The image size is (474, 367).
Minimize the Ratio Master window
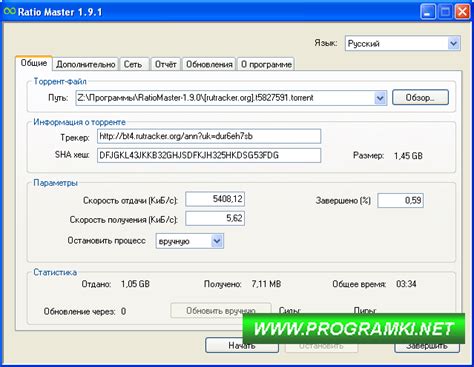point(427,12)
